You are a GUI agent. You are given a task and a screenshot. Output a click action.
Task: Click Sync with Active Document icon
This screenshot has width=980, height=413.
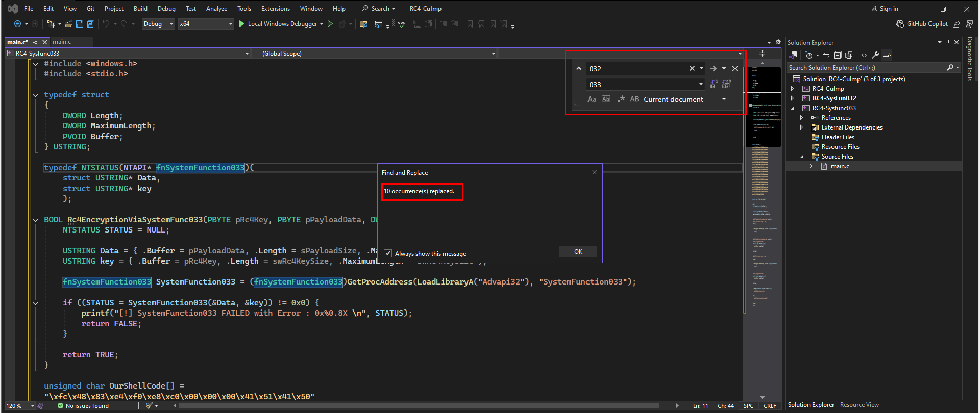pyautogui.click(x=826, y=55)
